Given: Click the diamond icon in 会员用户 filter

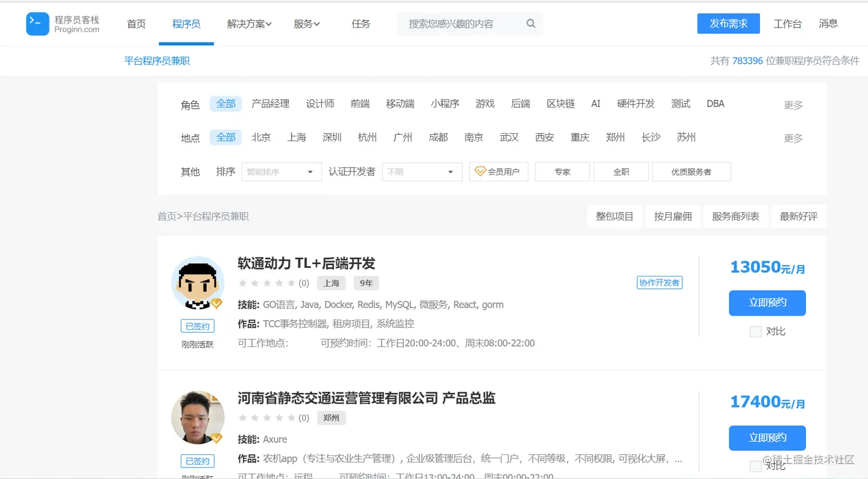Looking at the screenshot, I should tap(480, 171).
